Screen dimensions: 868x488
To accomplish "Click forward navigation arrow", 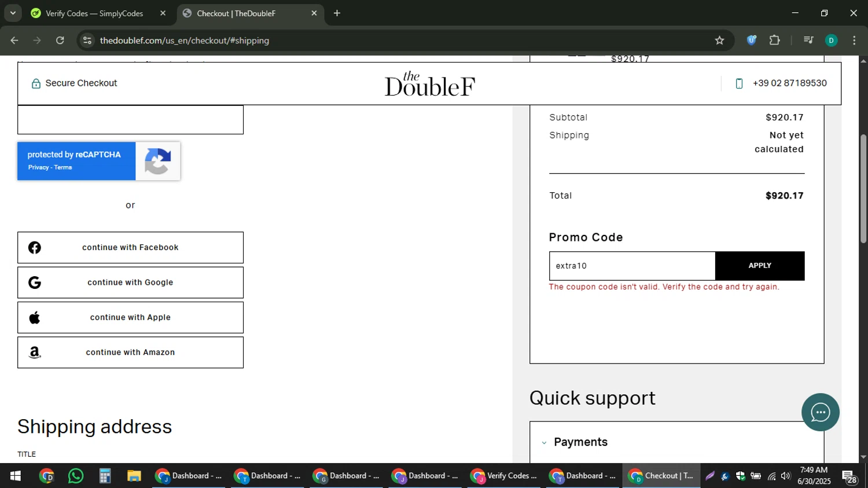I will click(x=37, y=41).
